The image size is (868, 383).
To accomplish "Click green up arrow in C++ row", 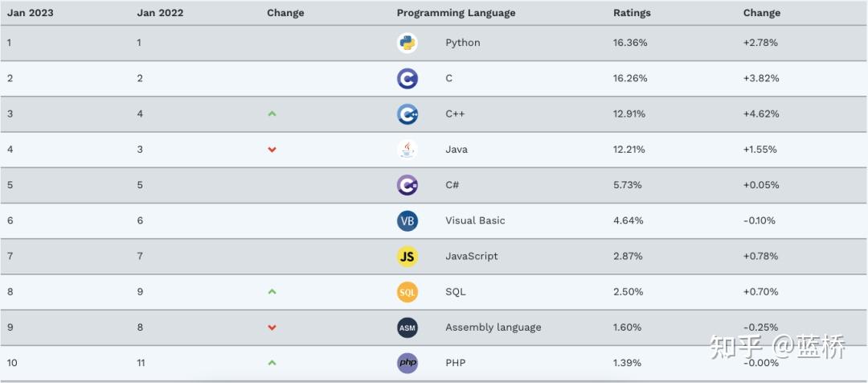I will point(272,113).
